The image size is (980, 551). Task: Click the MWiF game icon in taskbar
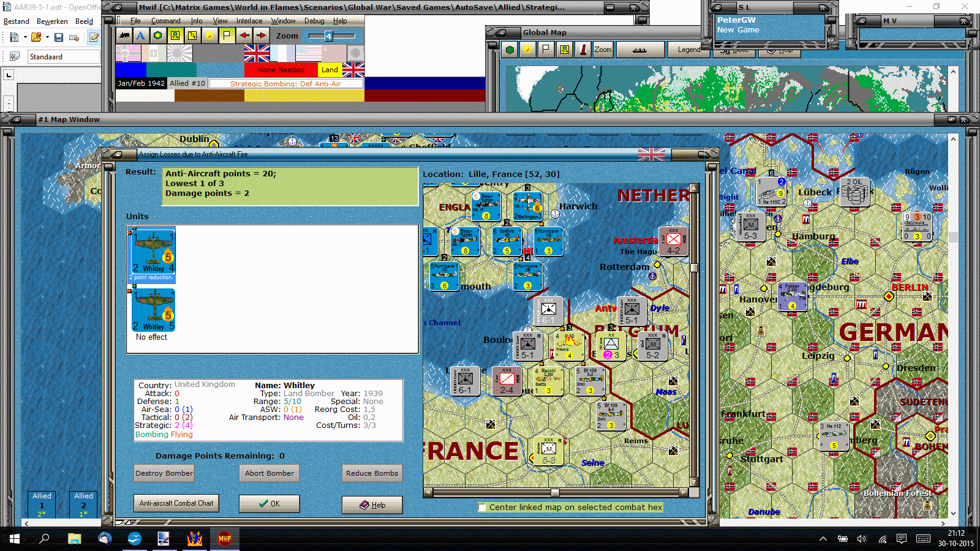225,539
